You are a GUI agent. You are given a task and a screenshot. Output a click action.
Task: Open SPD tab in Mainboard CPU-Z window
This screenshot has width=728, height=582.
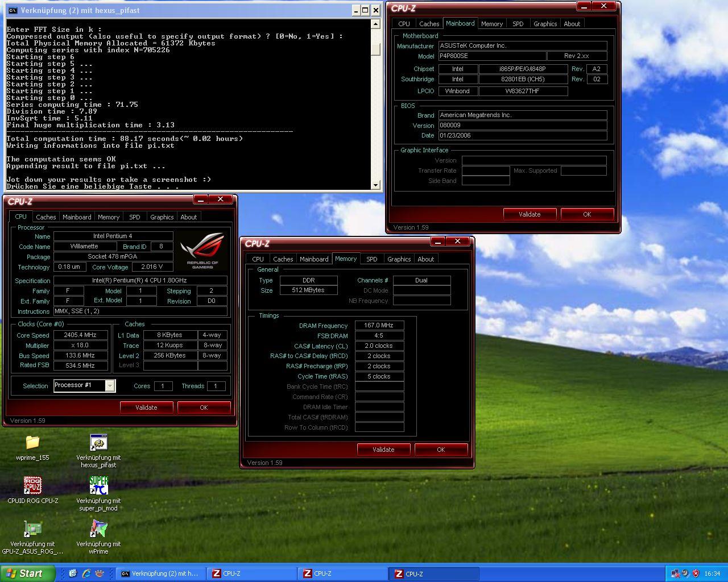(x=518, y=24)
